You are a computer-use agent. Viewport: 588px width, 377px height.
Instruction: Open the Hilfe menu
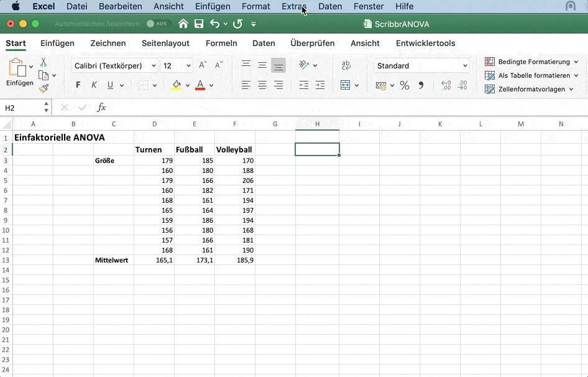pos(404,6)
